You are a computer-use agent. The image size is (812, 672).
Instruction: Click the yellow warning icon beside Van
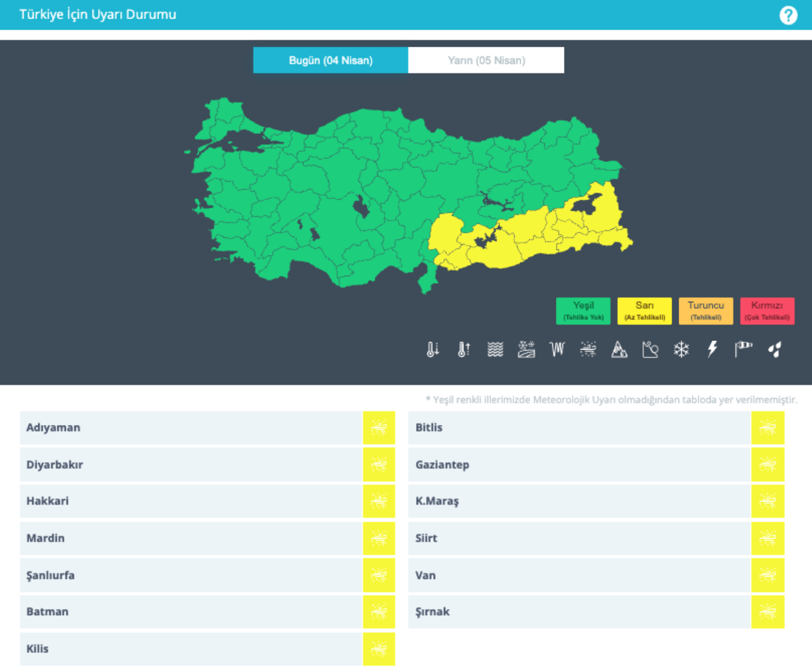click(768, 575)
